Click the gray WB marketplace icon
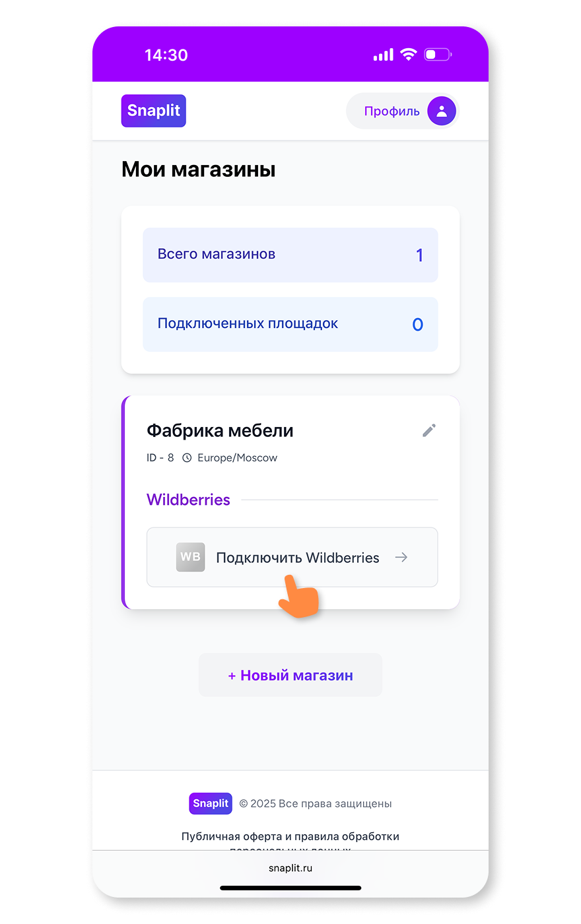 190,557
